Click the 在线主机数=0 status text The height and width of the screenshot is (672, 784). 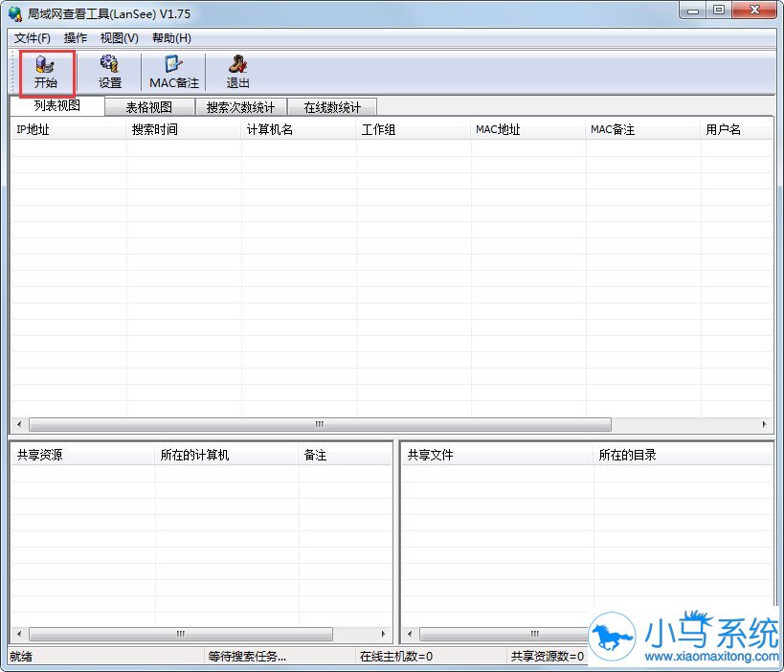(396, 656)
